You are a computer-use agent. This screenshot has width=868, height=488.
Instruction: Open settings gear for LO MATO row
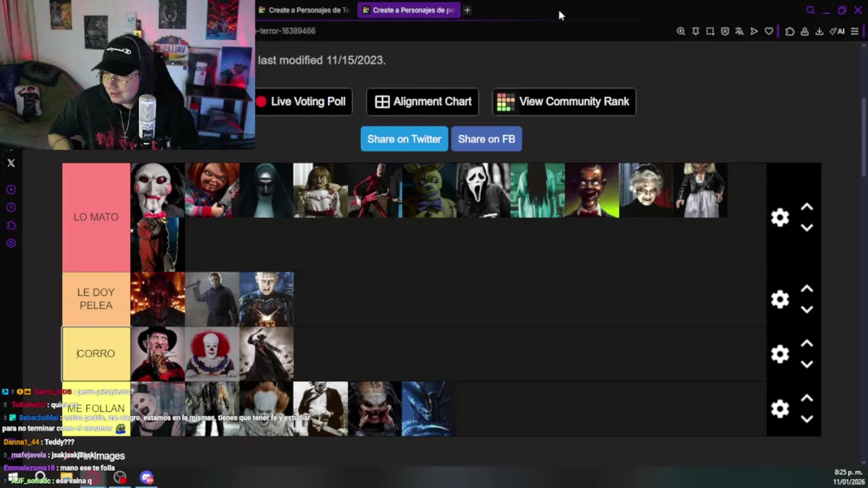[780, 217]
